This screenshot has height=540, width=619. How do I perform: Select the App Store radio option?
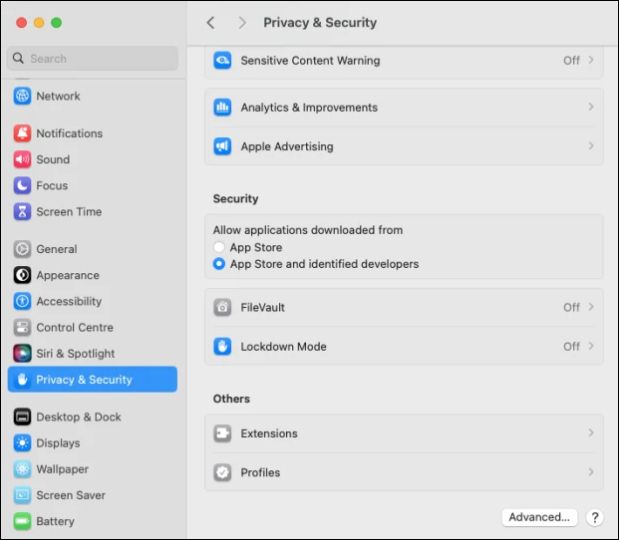click(x=219, y=248)
